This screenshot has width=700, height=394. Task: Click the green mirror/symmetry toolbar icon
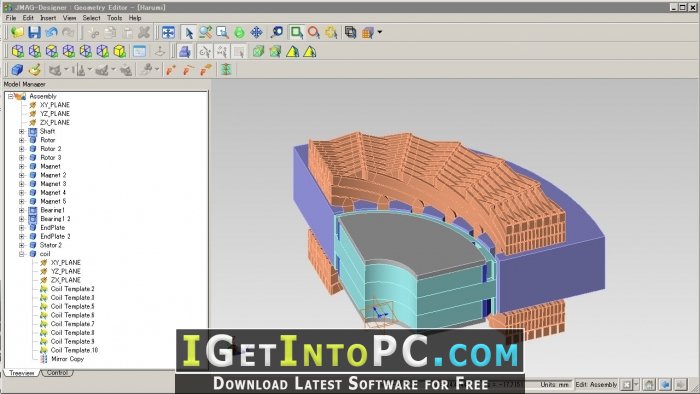[226, 70]
